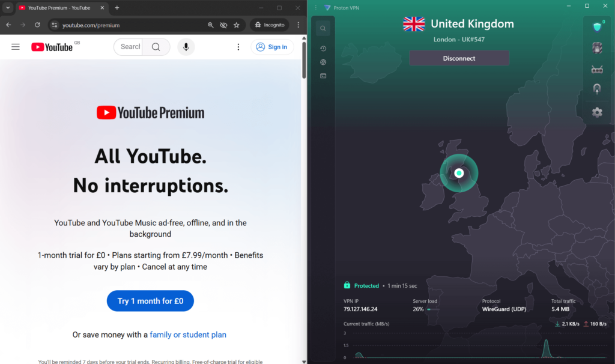Toggle Split Tunneling icon in Proton VPN
The image size is (615, 364).
(x=597, y=89)
